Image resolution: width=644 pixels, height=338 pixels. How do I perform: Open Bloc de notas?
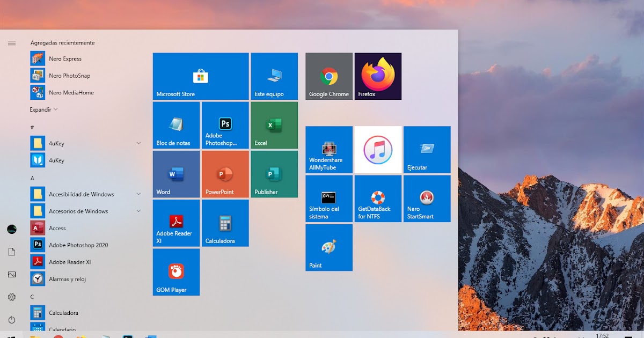176,124
